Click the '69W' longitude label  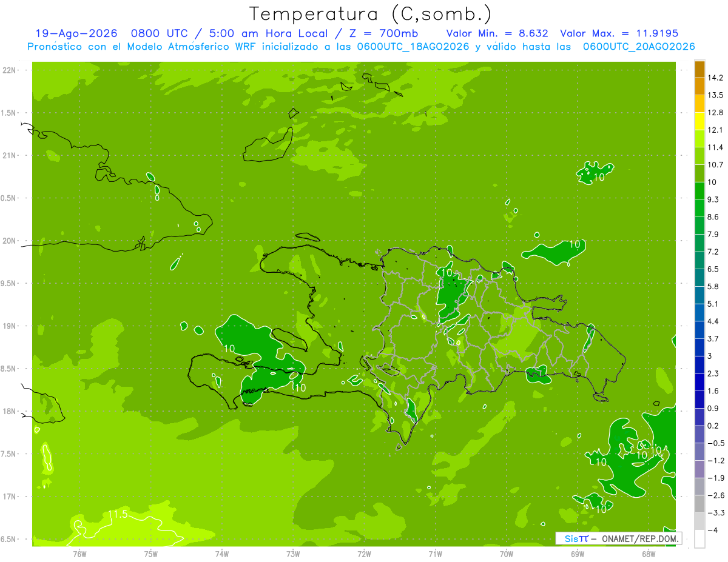coord(578,554)
